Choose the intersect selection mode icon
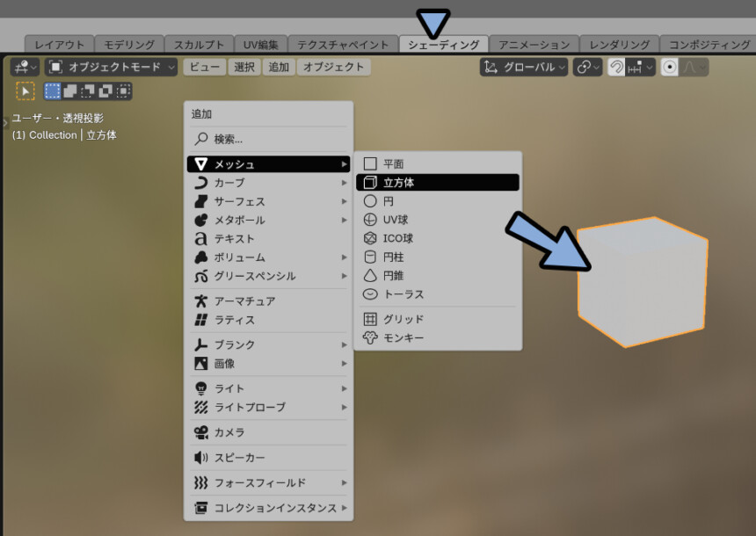Image resolution: width=756 pixels, height=536 pixels. tap(123, 91)
